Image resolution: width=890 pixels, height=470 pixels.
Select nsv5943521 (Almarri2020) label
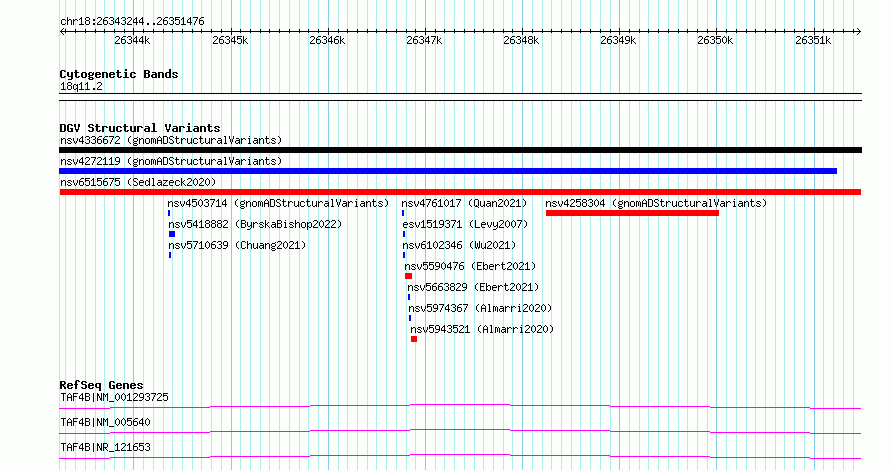tap(482, 329)
